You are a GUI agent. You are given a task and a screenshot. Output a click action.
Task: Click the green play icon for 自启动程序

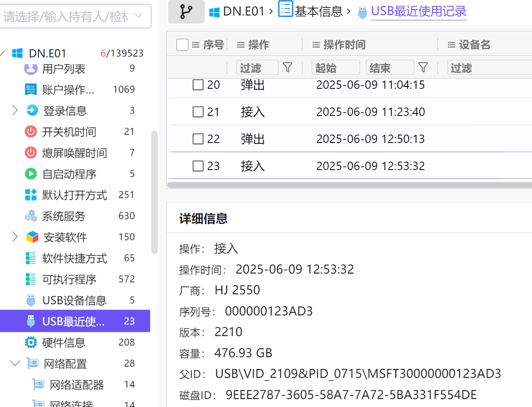coord(31,174)
